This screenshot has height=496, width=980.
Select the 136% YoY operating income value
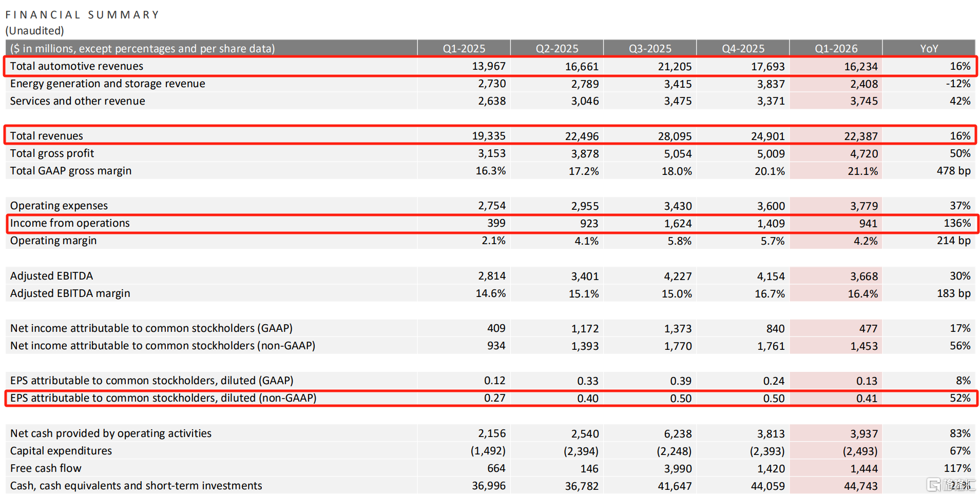pos(957,223)
